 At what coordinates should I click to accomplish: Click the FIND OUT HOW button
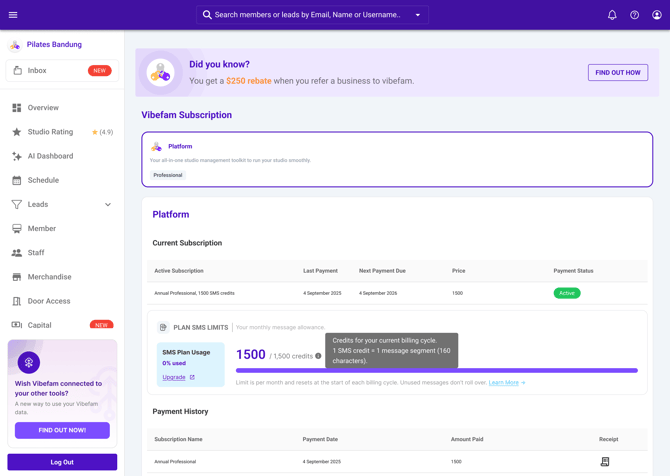pyautogui.click(x=618, y=73)
